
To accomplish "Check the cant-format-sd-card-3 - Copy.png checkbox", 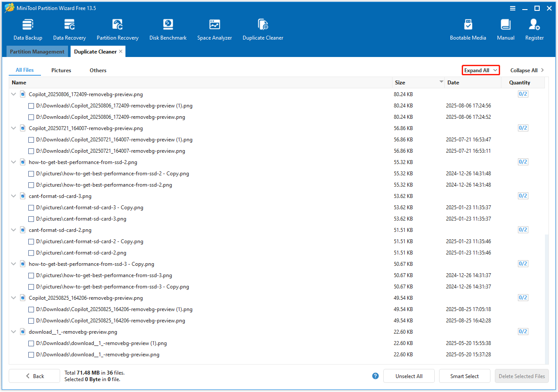I will coord(31,208).
